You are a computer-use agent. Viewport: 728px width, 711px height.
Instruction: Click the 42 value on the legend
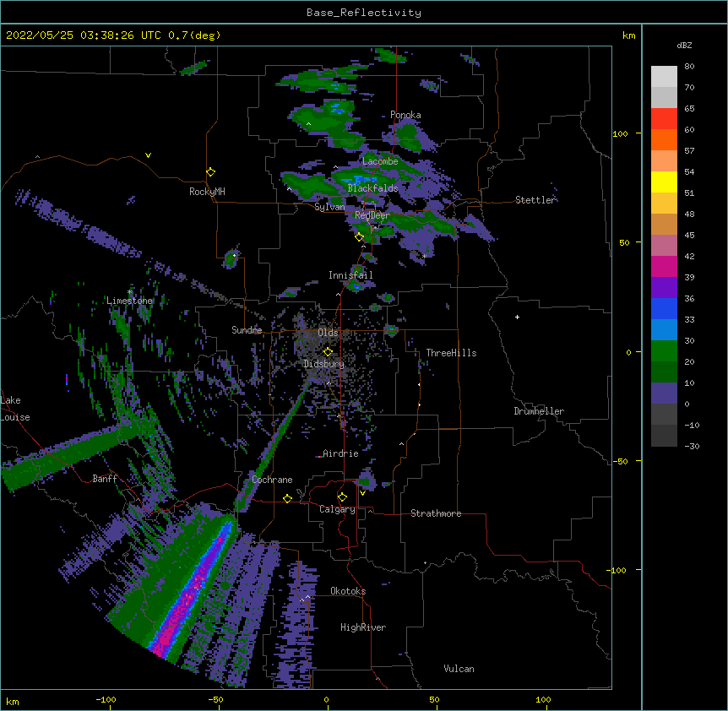tap(689, 256)
